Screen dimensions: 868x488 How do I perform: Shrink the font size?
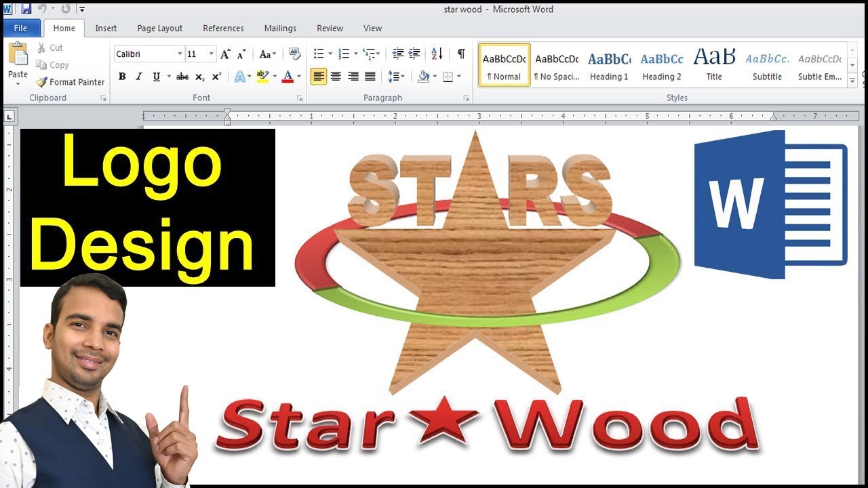pos(241,54)
